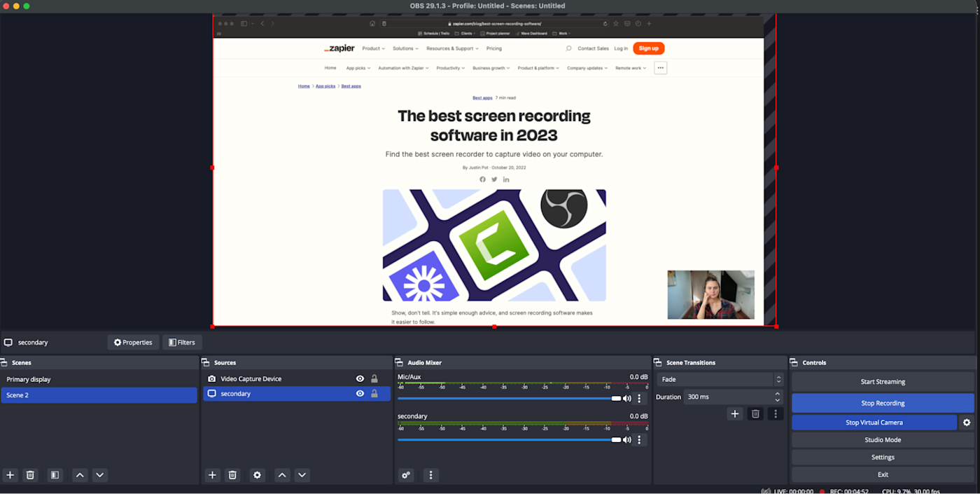This screenshot has height=494, width=980.
Task: Select the secondary source row
Action: point(297,394)
